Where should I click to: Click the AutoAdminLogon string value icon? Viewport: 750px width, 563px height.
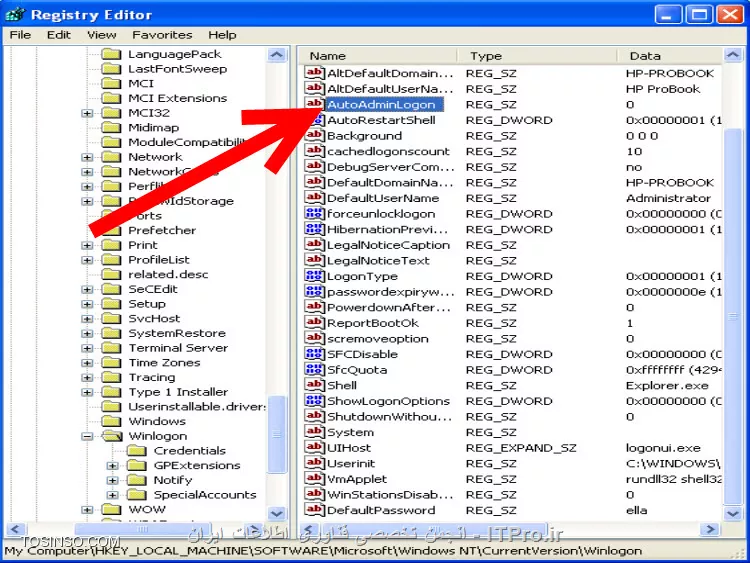314,104
